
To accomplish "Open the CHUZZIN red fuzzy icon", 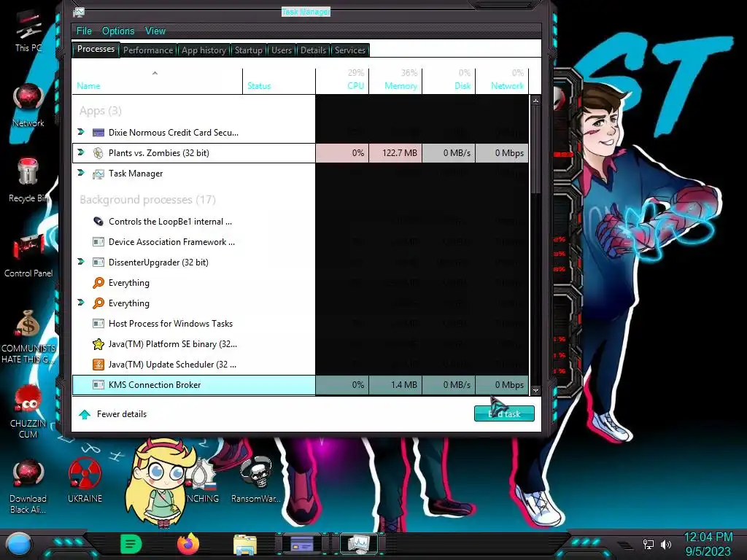I will click(x=28, y=411).
